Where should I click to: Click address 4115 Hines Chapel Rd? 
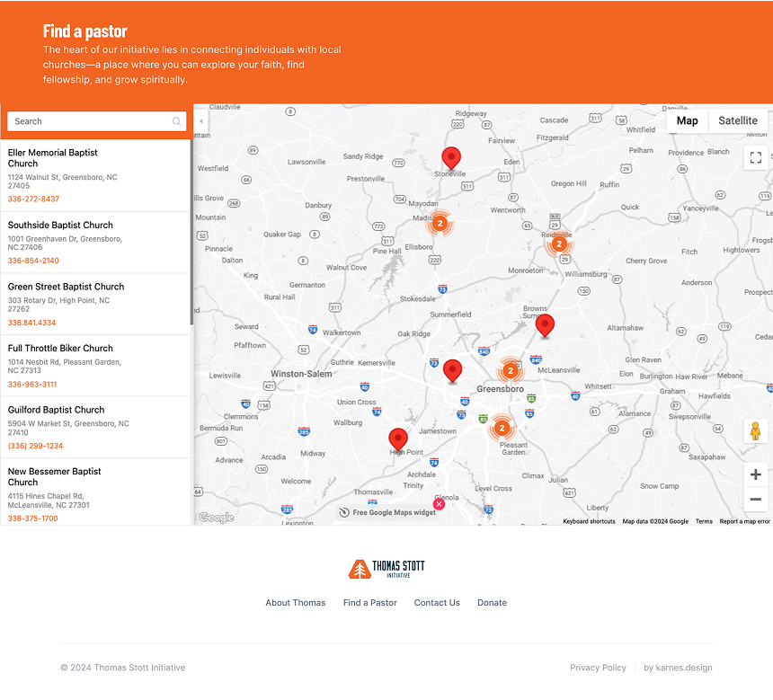[x=49, y=501]
